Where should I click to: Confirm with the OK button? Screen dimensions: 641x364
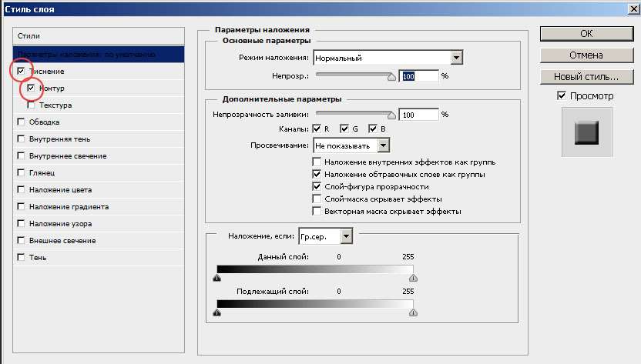(586, 34)
